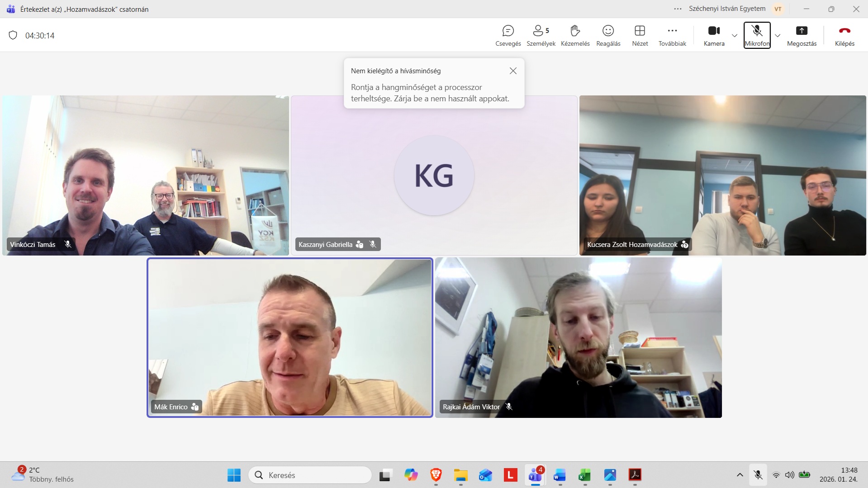Leave the meeting with Kilépés
Image resolution: width=868 pixels, height=488 pixels.
(844, 35)
